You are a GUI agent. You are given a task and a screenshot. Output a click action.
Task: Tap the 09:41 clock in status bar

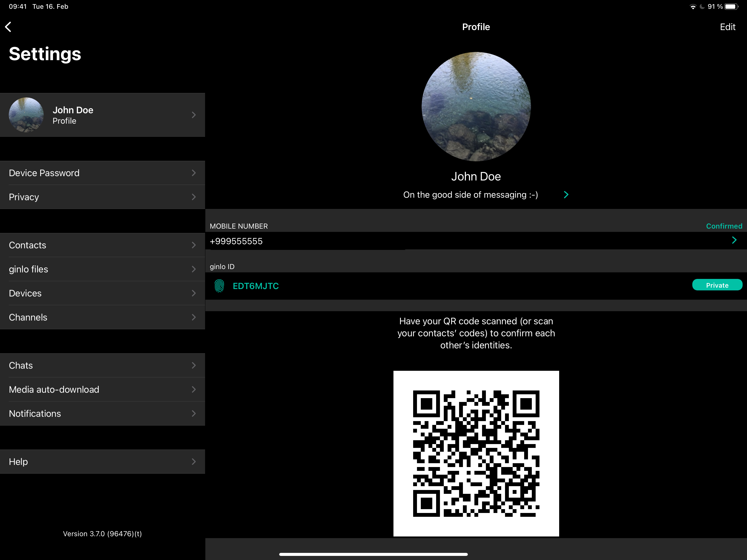[x=17, y=7]
